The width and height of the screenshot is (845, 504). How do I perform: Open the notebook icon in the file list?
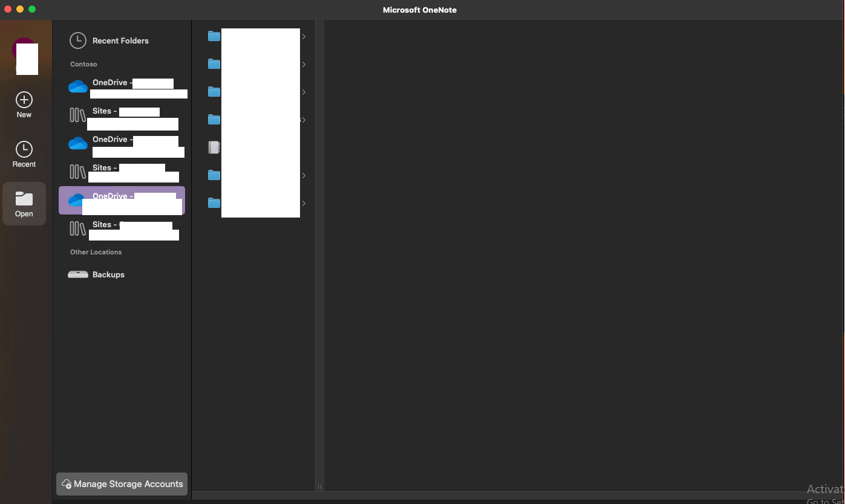click(x=214, y=147)
